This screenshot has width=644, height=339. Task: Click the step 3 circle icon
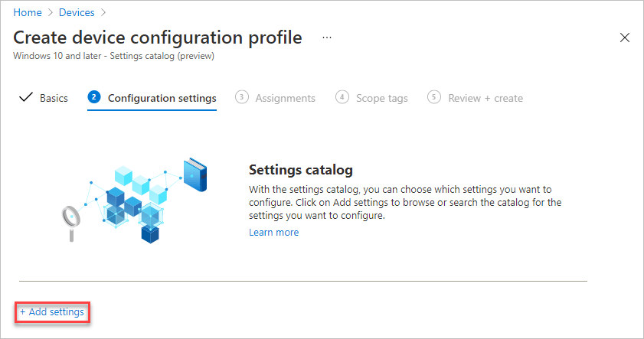pyautogui.click(x=242, y=97)
